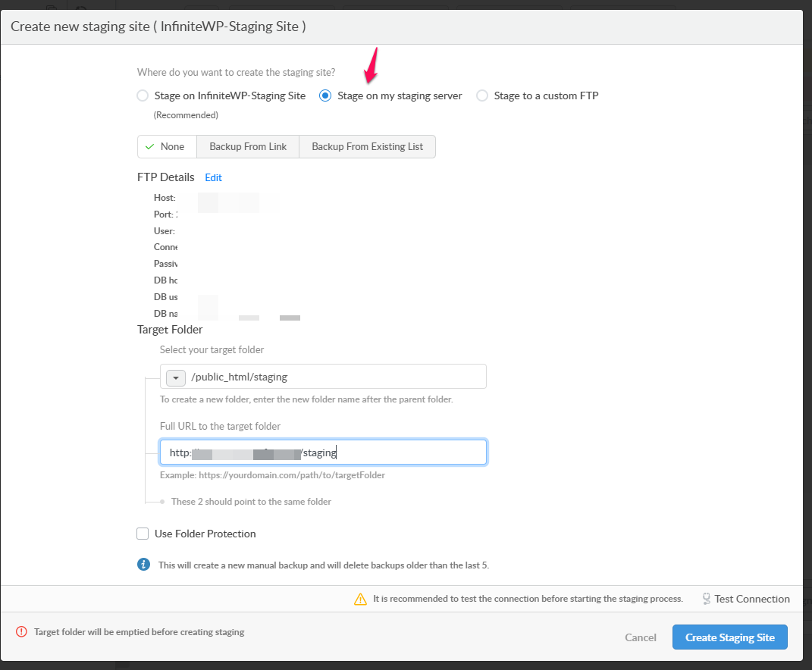Select Stage on InfiniteWP-Staging Site radio

tap(143, 95)
